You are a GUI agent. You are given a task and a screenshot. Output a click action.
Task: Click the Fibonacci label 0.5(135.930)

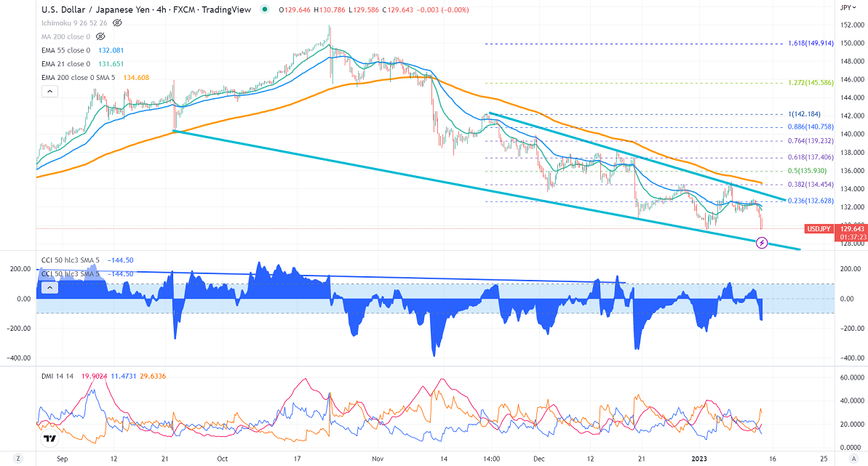point(808,171)
